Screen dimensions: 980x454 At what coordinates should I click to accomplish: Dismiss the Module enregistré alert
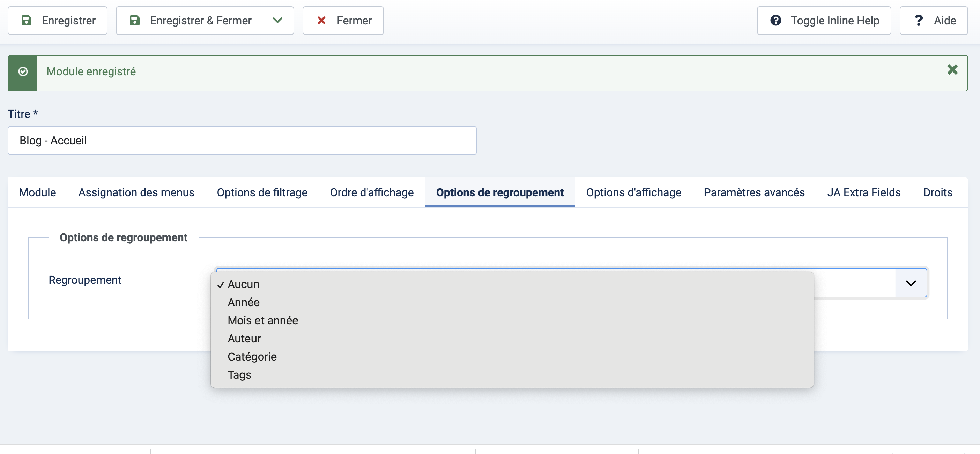(x=952, y=70)
